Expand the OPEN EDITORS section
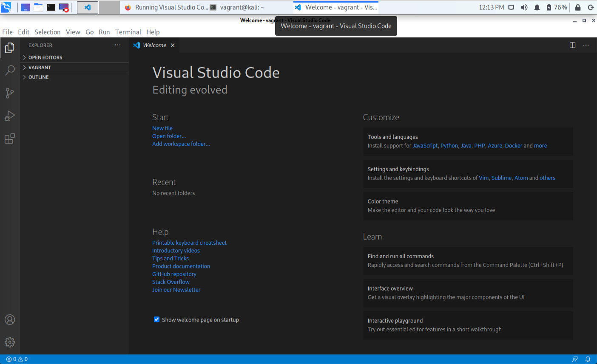Image resolution: width=597 pixels, height=364 pixels. [x=45, y=57]
